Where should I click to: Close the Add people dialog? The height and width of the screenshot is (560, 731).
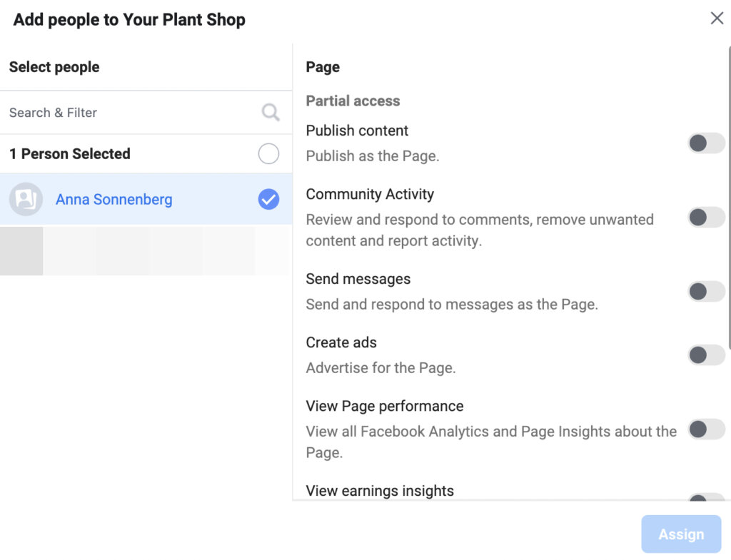tap(717, 18)
